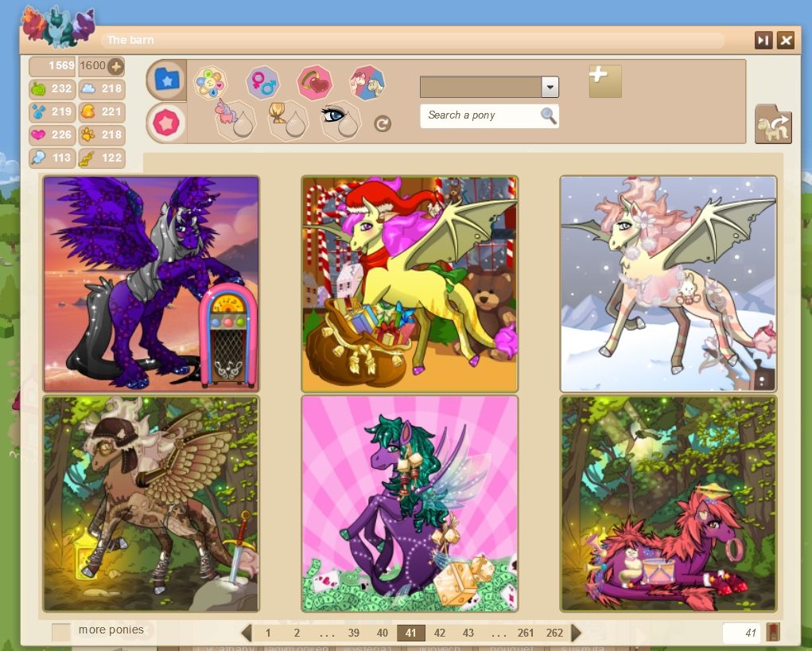Go to page 39

click(354, 633)
